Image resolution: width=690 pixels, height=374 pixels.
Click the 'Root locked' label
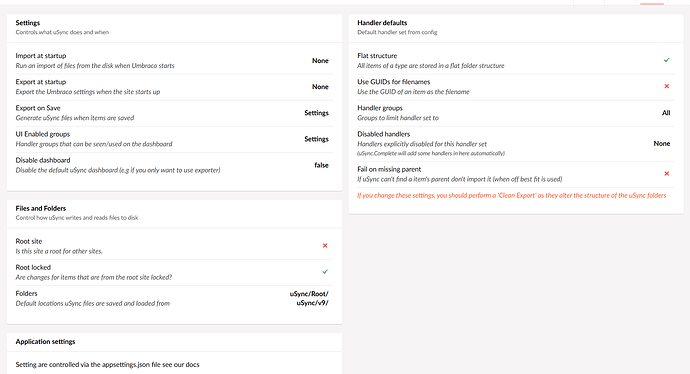tap(33, 267)
